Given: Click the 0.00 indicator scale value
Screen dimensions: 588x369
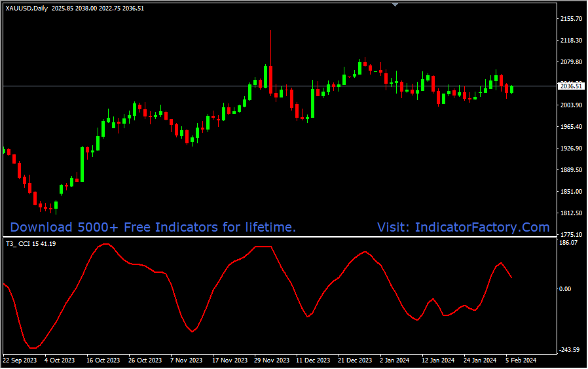Looking at the screenshot, I should click(565, 289).
